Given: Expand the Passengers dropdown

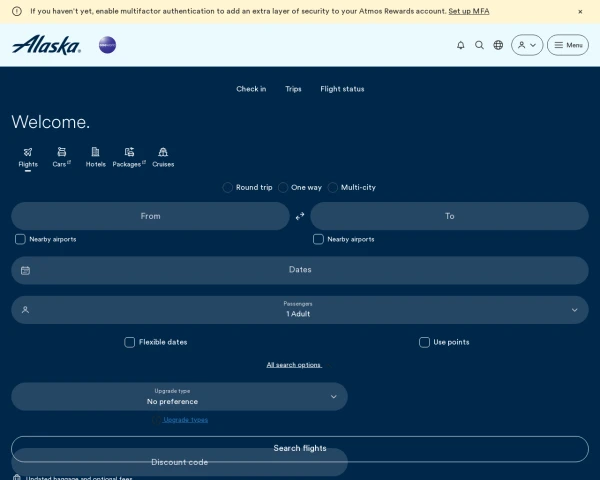Looking at the screenshot, I should point(300,310).
